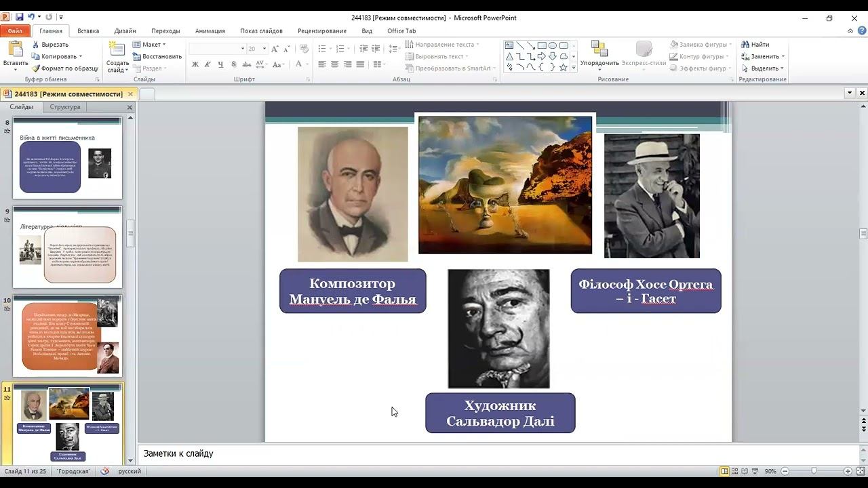Expand the Копировать dropdown arrow
This screenshot has width=868, height=488.
click(x=80, y=57)
